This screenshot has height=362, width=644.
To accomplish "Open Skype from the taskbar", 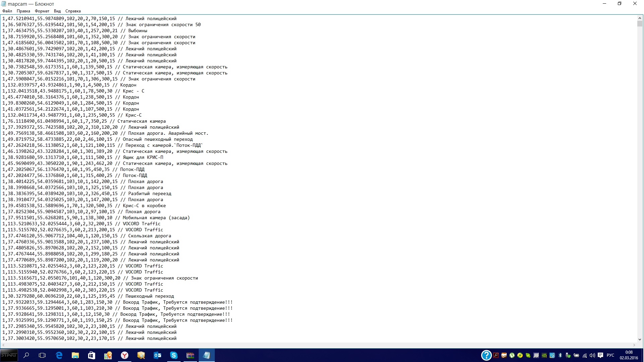I will (174, 355).
